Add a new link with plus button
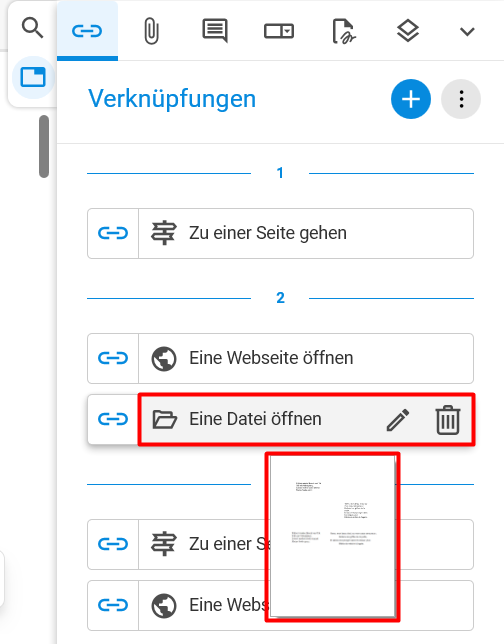This screenshot has height=644, width=504. [411, 99]
